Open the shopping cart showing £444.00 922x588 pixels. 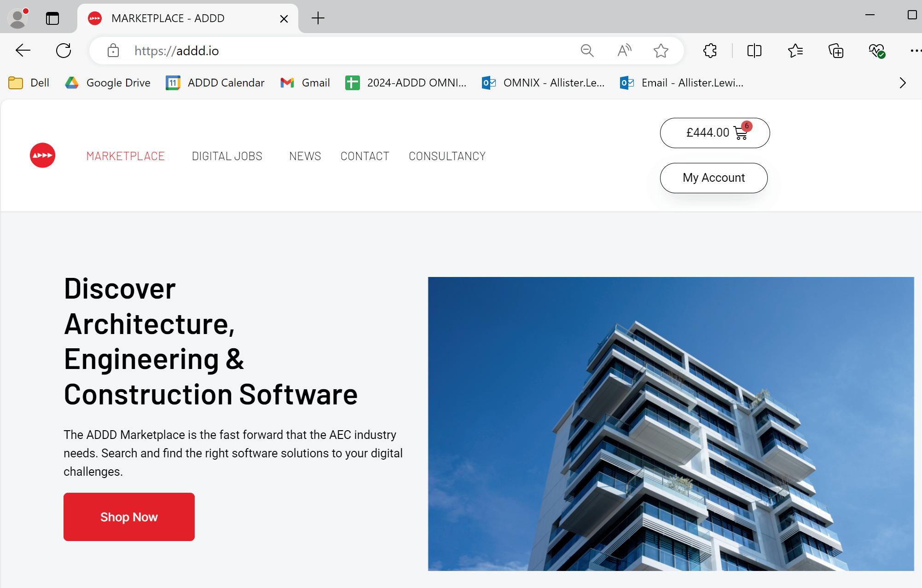tap(714, 133)
